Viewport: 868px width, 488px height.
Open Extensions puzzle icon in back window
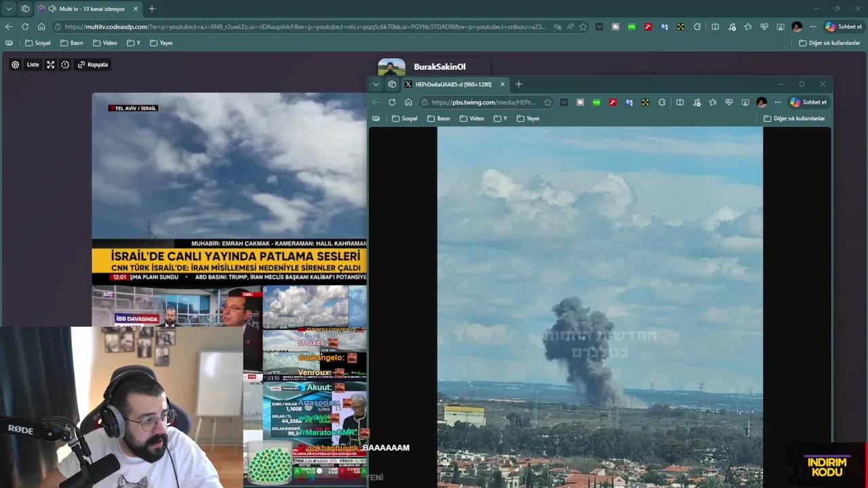697,26
